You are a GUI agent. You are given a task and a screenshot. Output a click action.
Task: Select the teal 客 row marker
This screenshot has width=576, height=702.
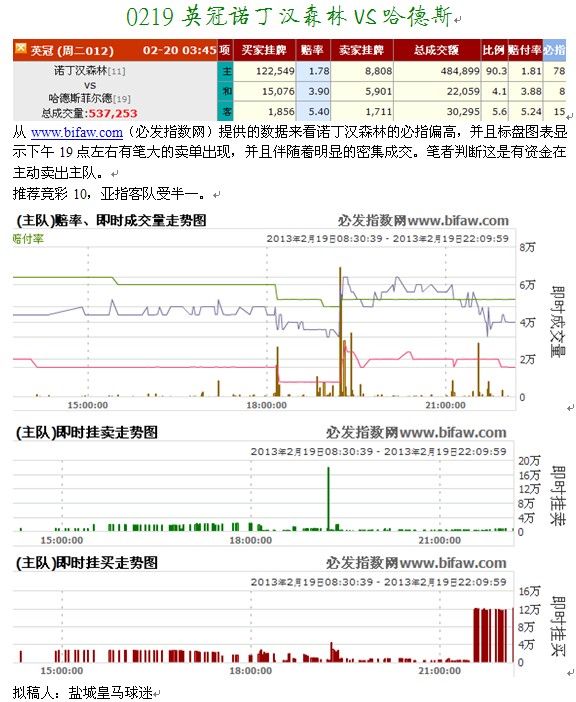[226, 111]
